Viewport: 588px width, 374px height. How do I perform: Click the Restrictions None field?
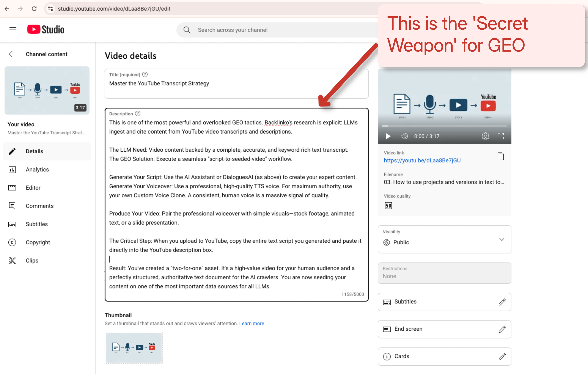pos(444,273)
